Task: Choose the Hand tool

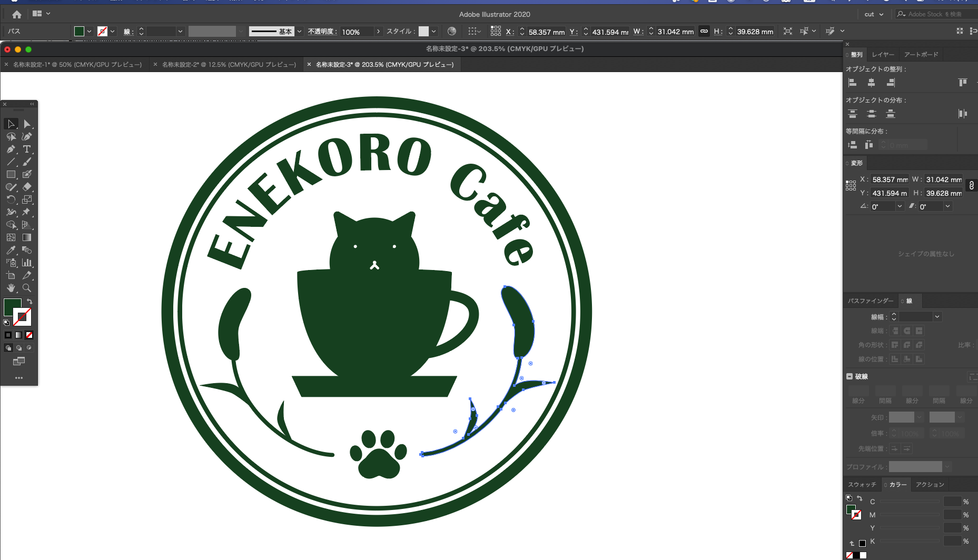Action: (11, 288)
